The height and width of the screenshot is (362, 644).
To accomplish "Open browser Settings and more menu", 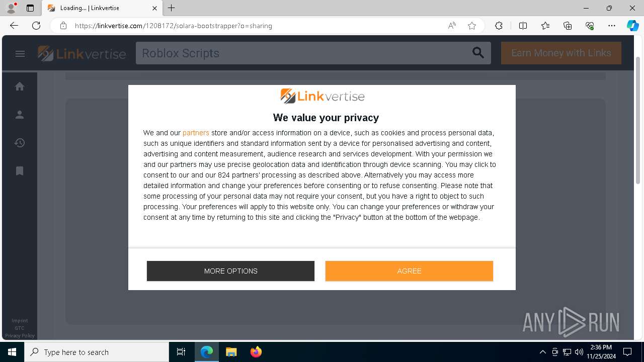I will point(612,26).
